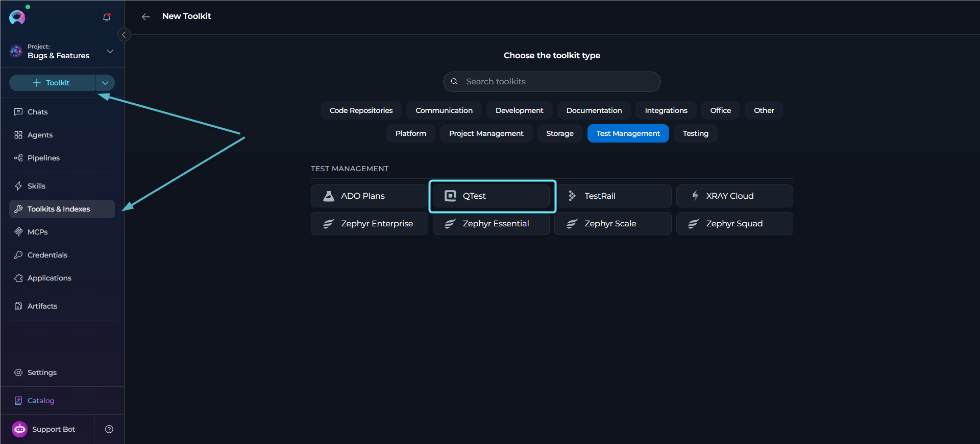The image size is (980, 444).
Task: Pick the Zephyr Essential toolkit
Action: pos(491,224)
